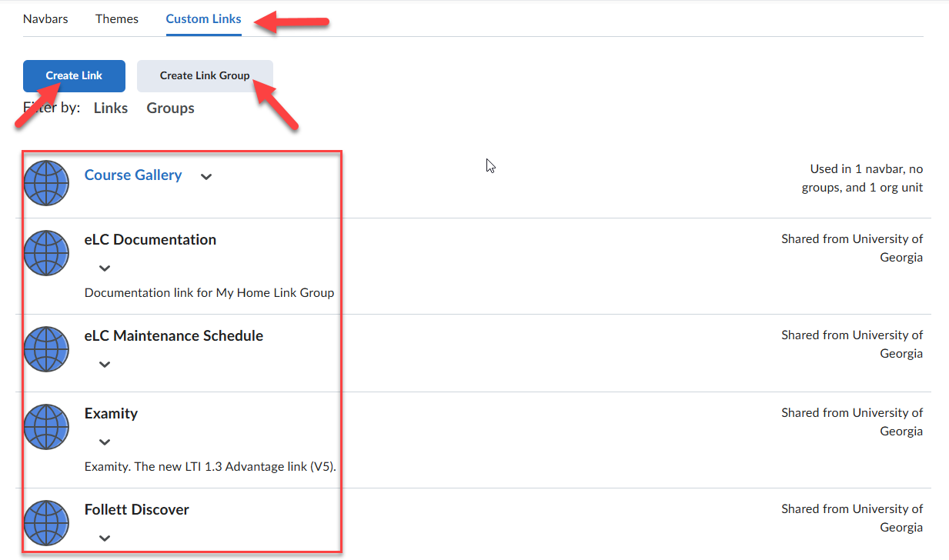Click the Create Link button
The height and width of the screenshot is (560, 949).
click(74, 76)
